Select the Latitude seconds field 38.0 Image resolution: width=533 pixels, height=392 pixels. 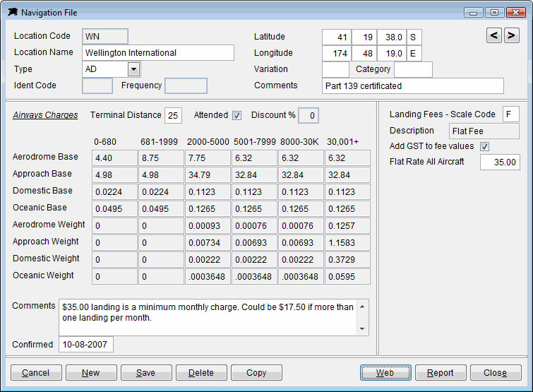tap(392, 37)
